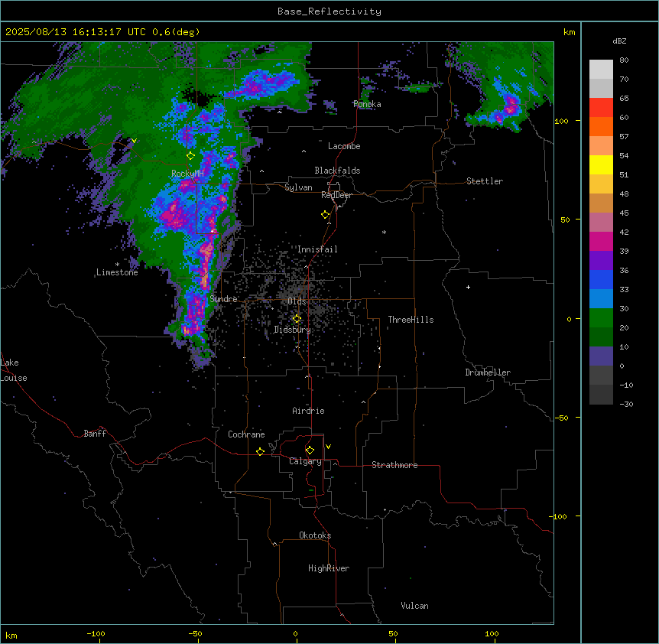Screen dimensions: 659x644
Task: Click the Calgary city label
Action: click(305, 461)
